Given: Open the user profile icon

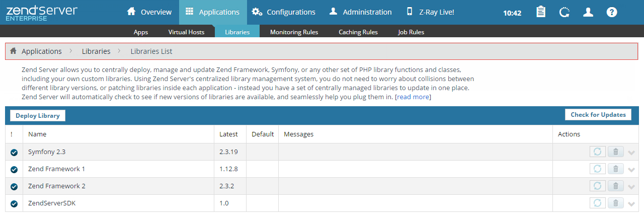Looking at the screenshot, I should click(588, 12).
